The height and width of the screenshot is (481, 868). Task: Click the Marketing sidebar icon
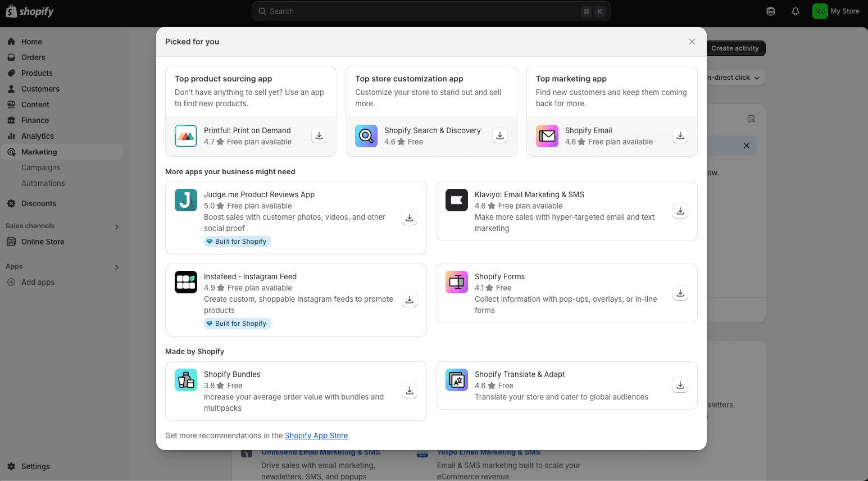11,152
